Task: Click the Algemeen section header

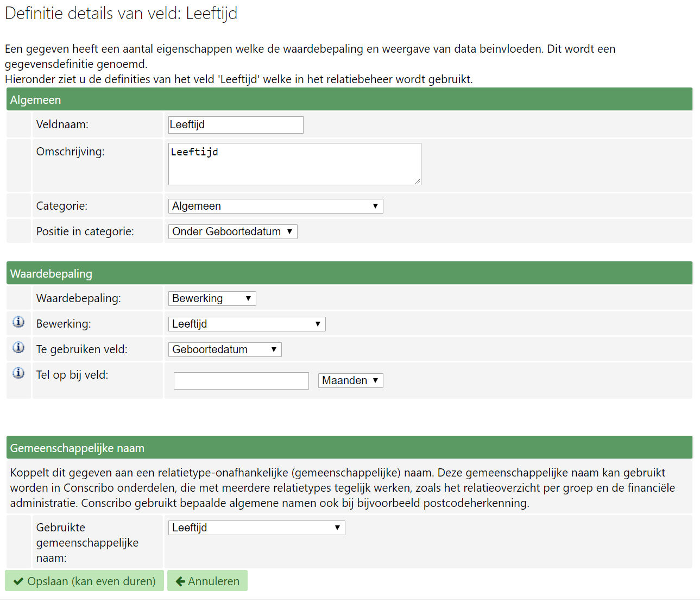Action: coord(349,100)
